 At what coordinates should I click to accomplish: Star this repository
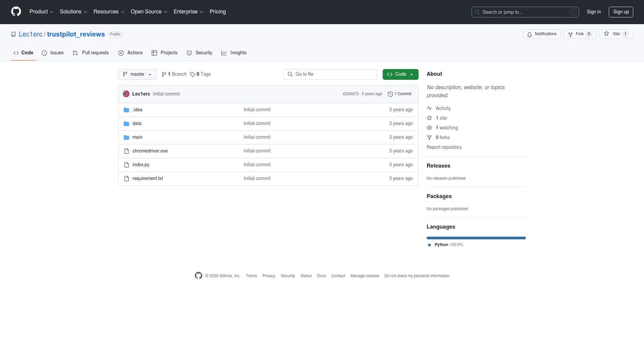click(x=616, y=34)
